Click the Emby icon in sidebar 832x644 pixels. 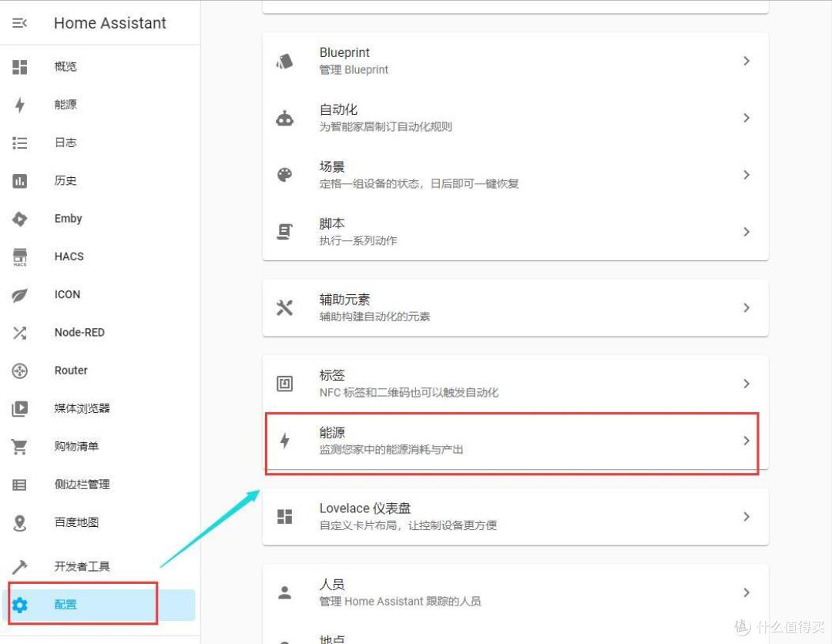click(19, 219)
